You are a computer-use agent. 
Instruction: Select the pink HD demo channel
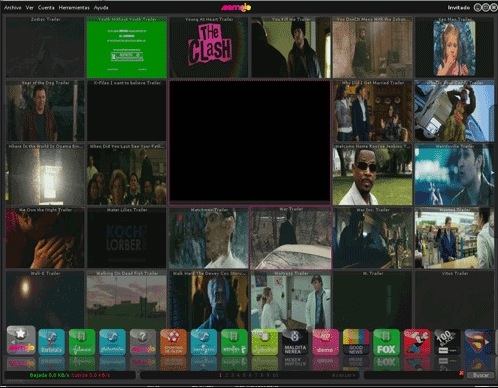point(325,342)
